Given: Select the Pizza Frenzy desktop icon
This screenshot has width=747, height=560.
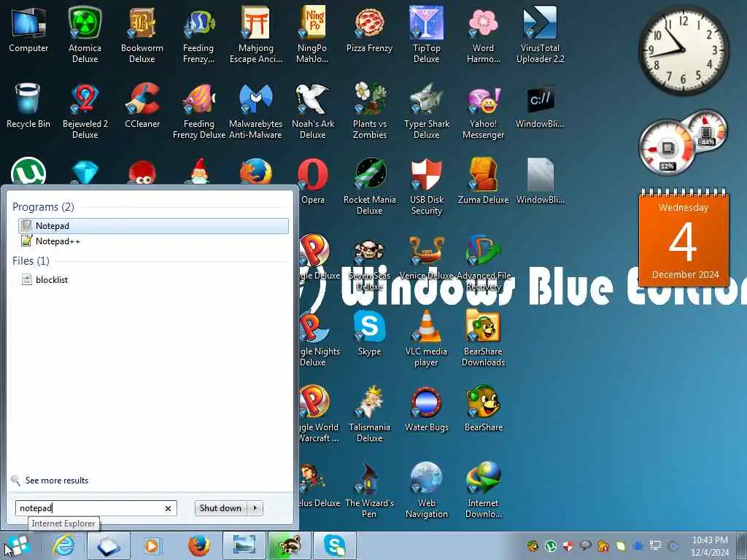Looking at the screenshot, I should [369, 29].
